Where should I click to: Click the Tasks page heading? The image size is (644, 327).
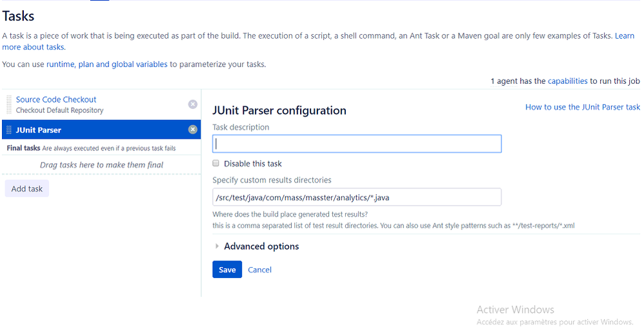(18, 16)
